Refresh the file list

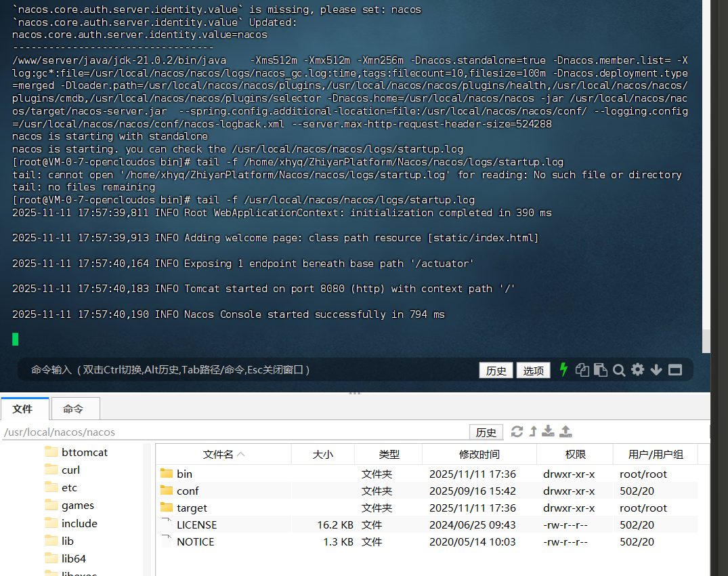point(517,432)
